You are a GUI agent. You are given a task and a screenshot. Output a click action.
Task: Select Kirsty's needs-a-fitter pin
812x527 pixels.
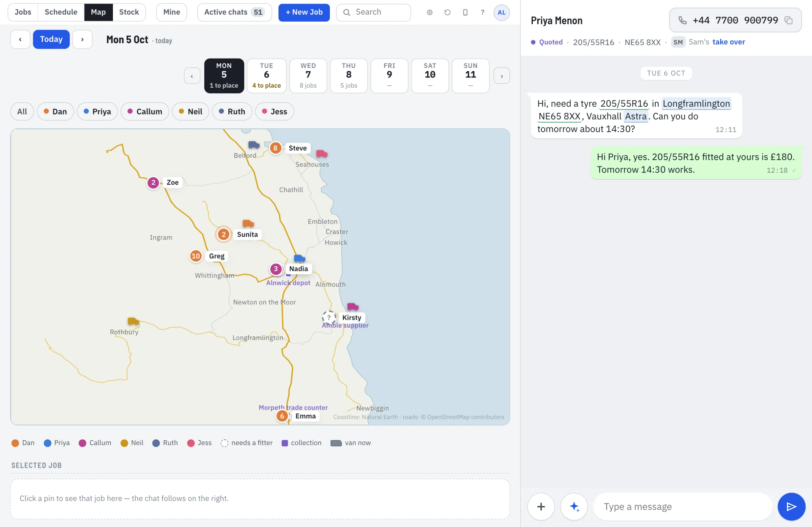click(329, 318)
